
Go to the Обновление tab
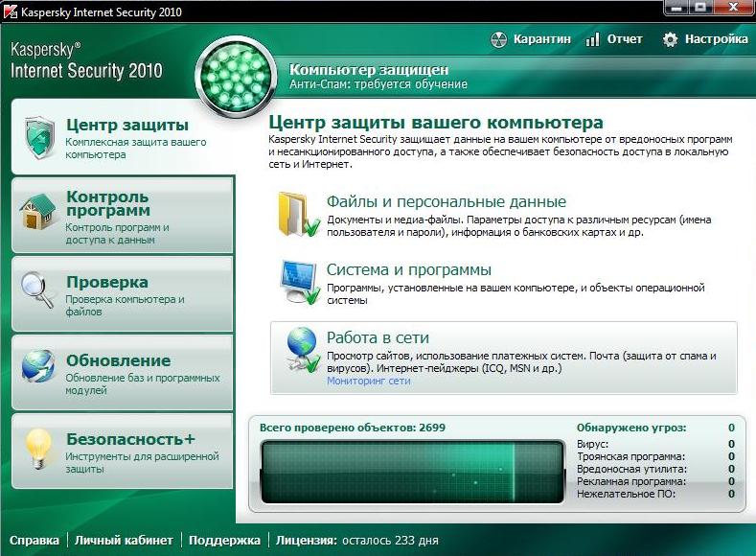tap(123, 372)
